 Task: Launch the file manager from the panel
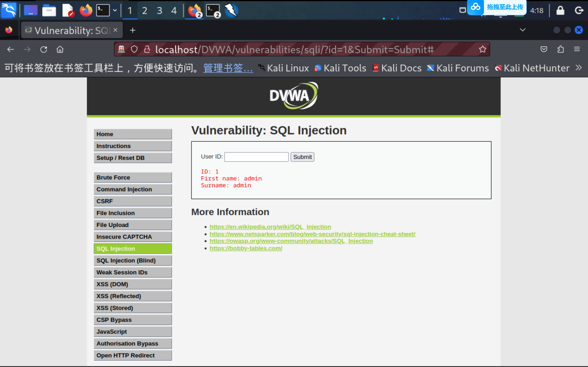tap(49, 11)
